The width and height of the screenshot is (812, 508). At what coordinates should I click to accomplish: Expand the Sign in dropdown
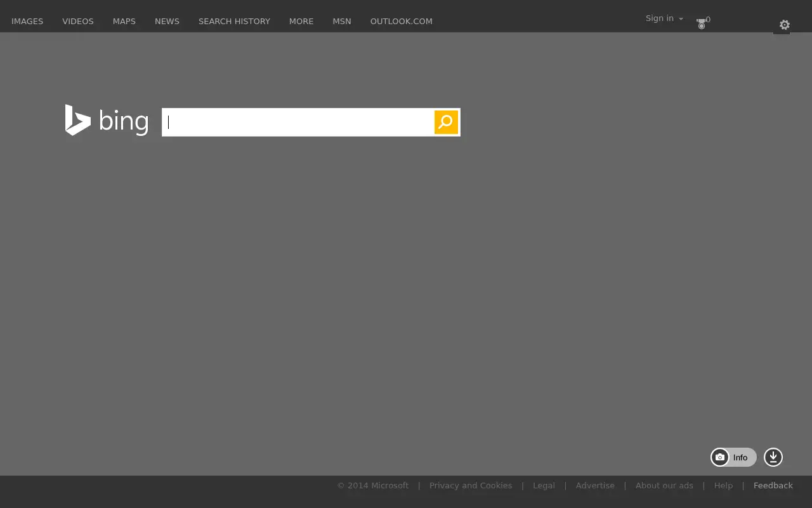pos(664,18)
